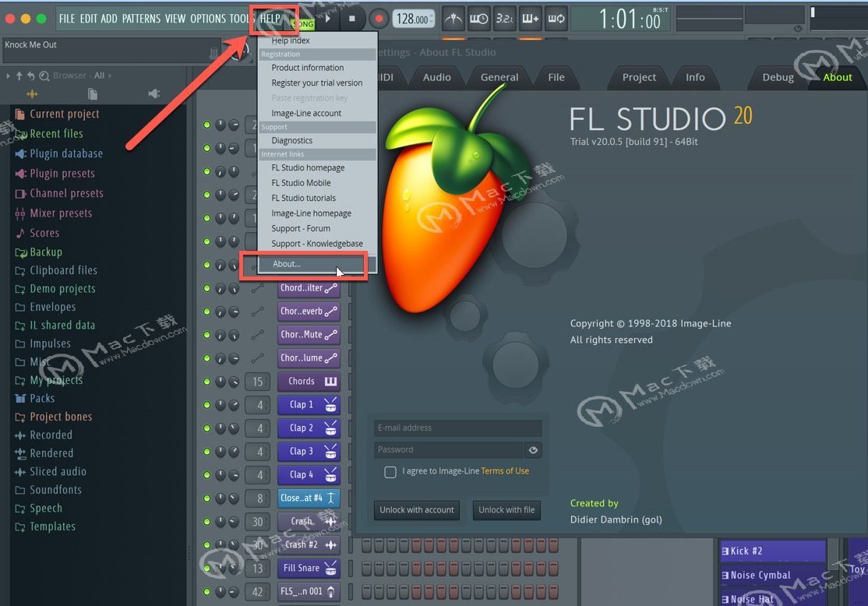Image resolution: width=868 pixels, height=606 pixels.
Task: Open Plugin presets in the browser
Action: (55, 174)
